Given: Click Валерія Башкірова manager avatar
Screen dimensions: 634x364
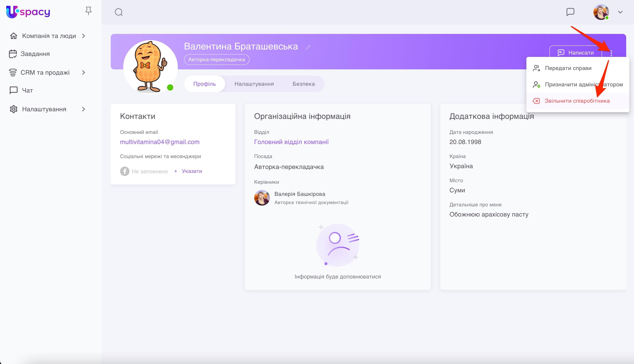Looking at the screenshot, I should tap(262, 198).
